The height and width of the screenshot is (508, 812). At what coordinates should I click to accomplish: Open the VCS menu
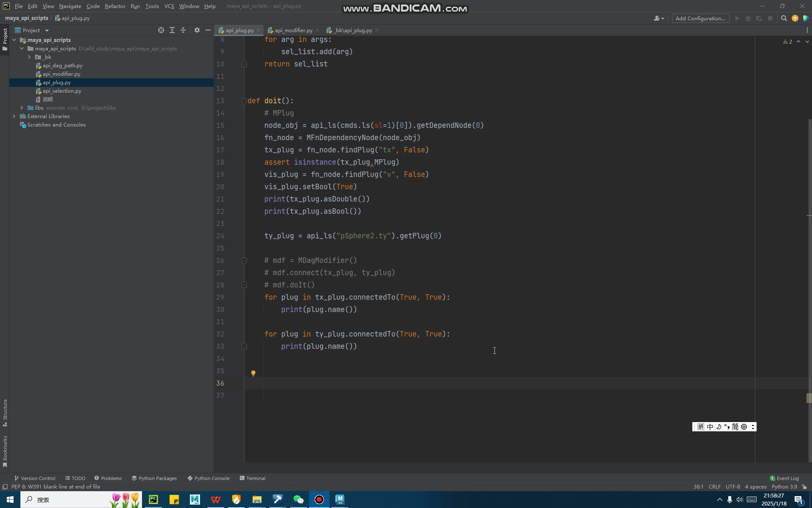169,6
